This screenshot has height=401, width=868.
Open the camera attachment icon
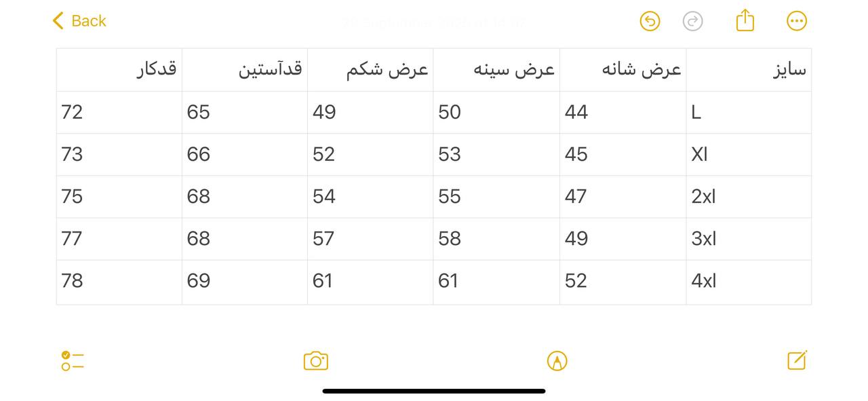tap(316, 360)
